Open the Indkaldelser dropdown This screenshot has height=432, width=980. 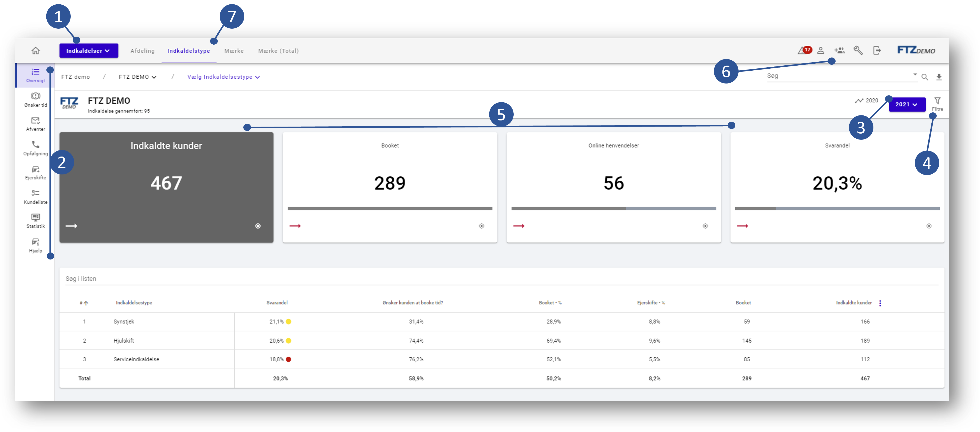point(88,51)
